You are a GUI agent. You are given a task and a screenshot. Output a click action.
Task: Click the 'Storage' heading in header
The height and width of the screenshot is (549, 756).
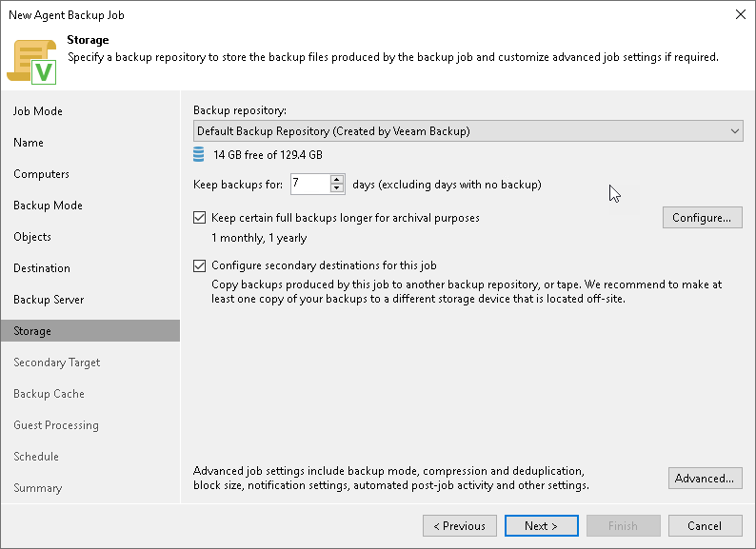[x=88, y=40]
